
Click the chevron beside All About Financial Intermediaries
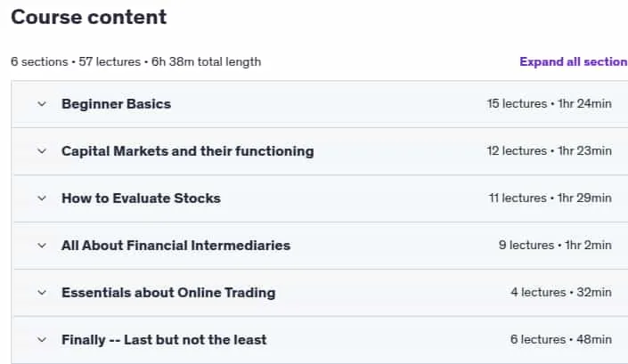pyautogui.click(x=42, y=246)
